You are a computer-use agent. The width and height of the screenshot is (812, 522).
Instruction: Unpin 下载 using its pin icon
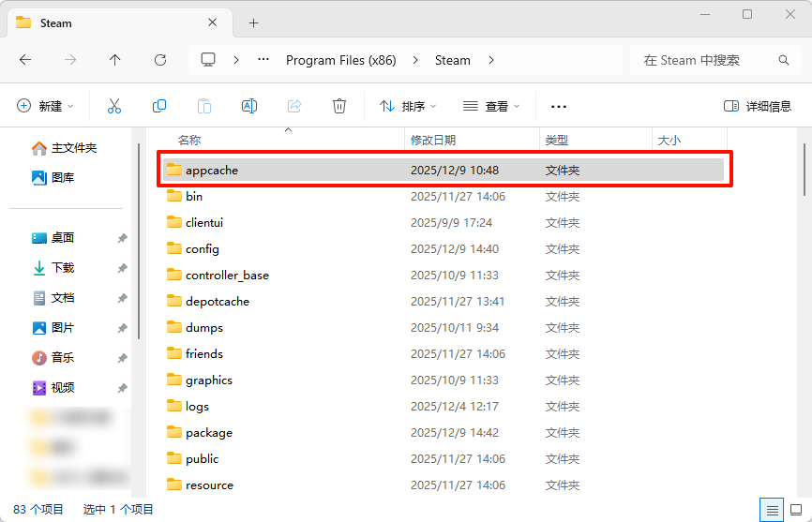pos(122,269)
